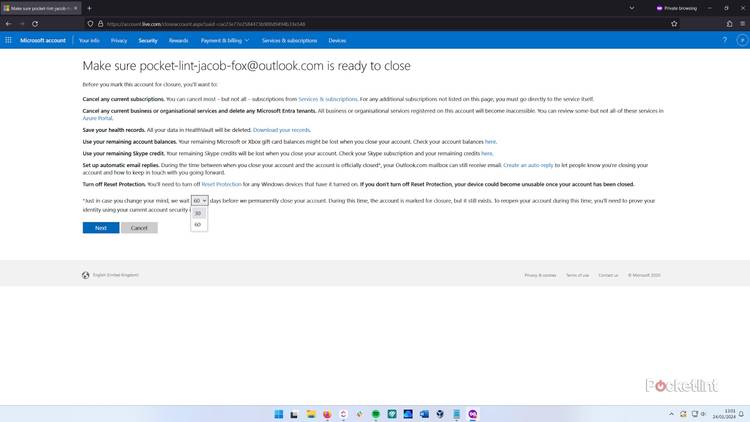Screen dimensions: 750x422
Task: Click 'here' link for Skype credits
Action: pyautogui.click(x=486, y=154)
